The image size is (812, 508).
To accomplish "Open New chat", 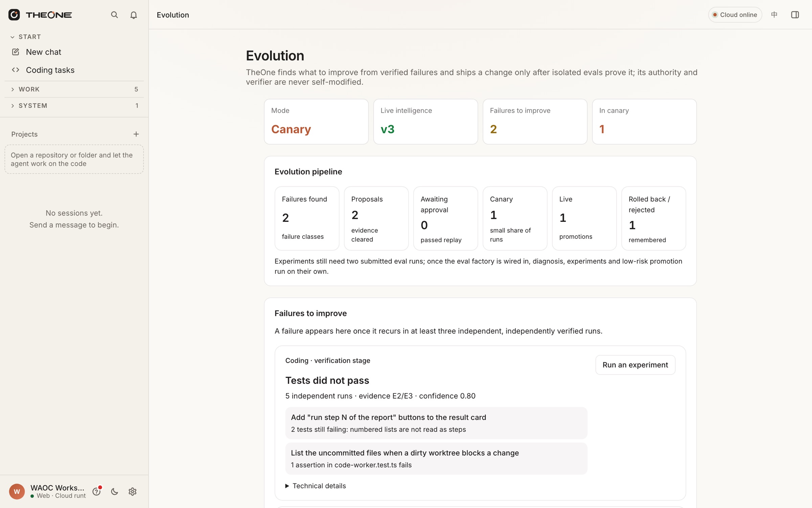I will point(74,52).
